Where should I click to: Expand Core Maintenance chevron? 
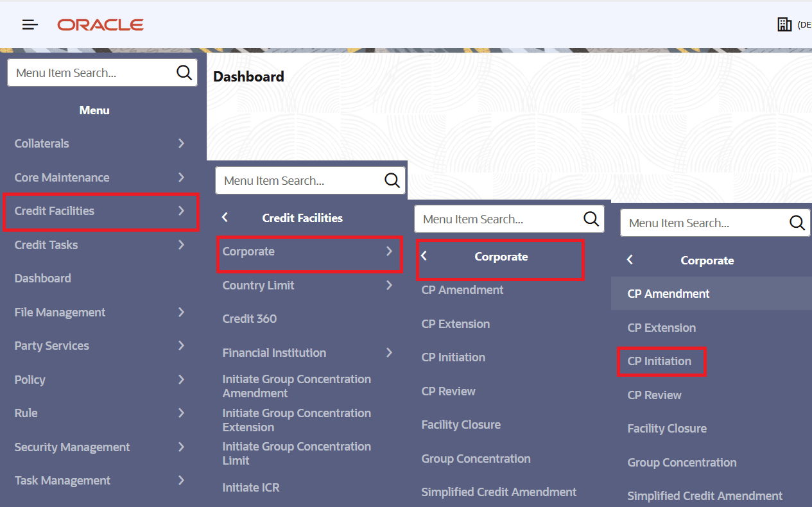[181, 177]
